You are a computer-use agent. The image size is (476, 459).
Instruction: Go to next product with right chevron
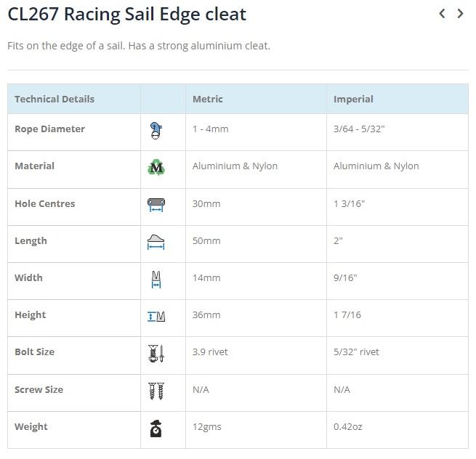[460, 13]
